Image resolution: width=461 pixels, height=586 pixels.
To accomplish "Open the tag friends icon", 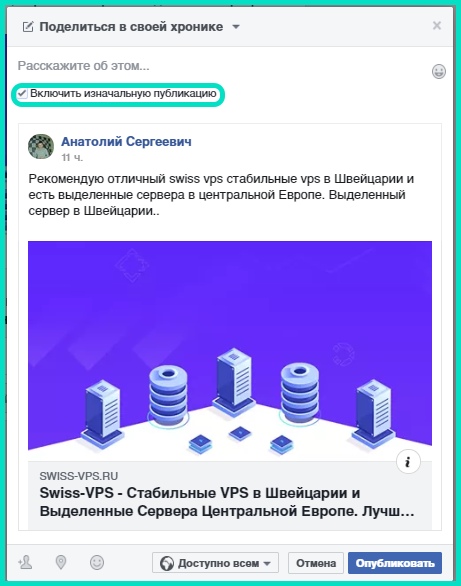I will click(25, 562).
